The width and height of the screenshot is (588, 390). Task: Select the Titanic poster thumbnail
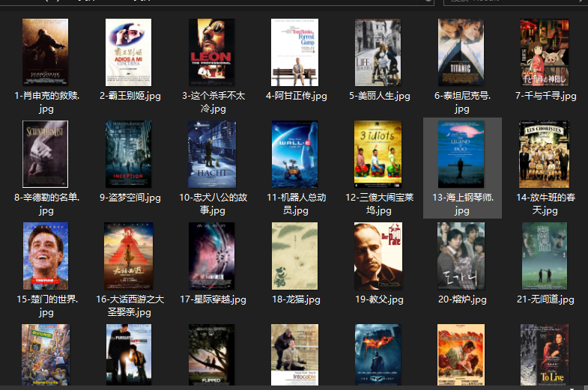[x=461, y=52]
